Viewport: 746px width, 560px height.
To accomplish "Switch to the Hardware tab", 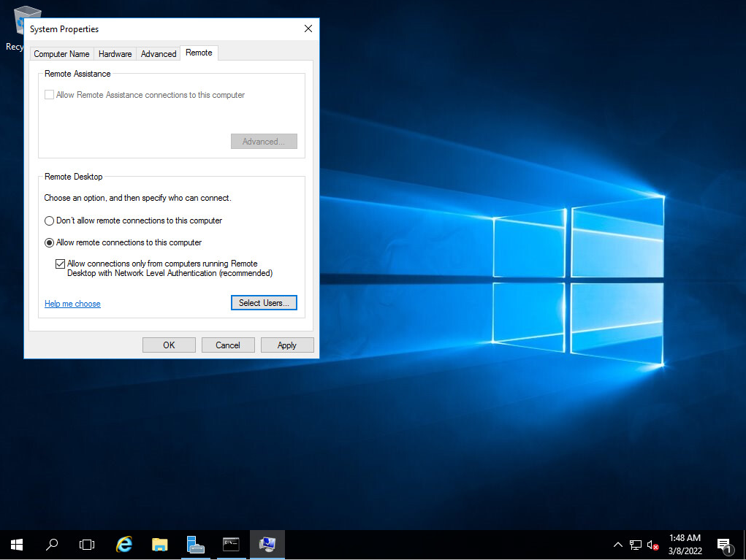I will click(x=115, y=54).
